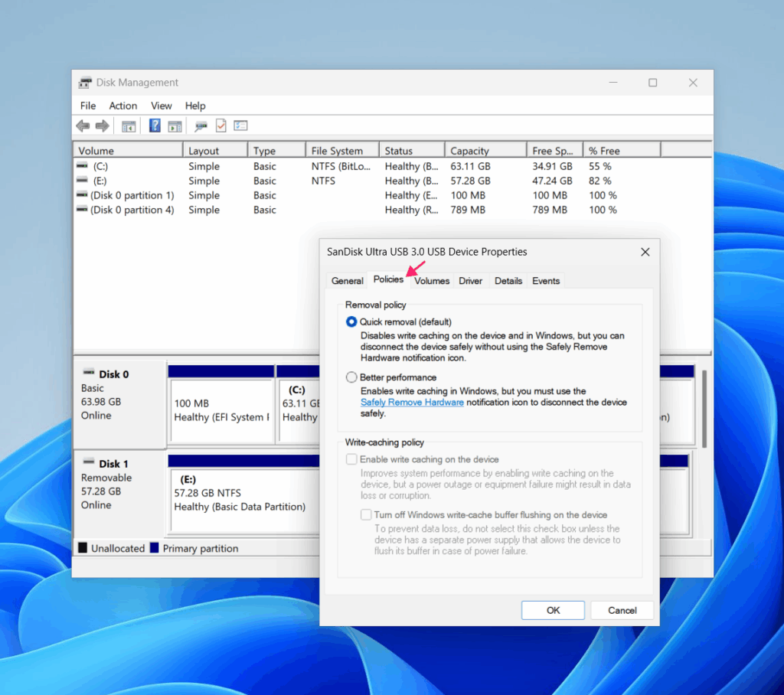Click the disk icon next to Disk 0 label
This screenshot has height=695, width=784.
point(89,373)
